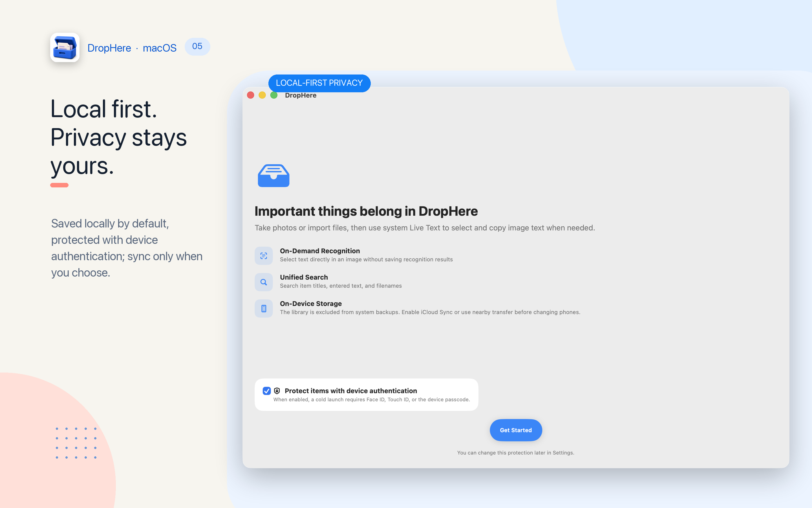The width and height of the screenshot is (812, 508).
Task: Click "Protect items with device authentication" label
Action: point(351,391)
